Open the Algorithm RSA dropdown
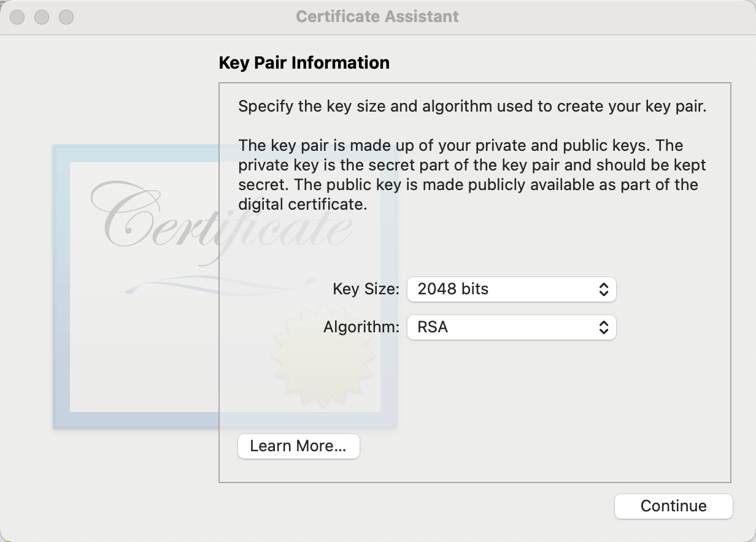 (511, 327)
